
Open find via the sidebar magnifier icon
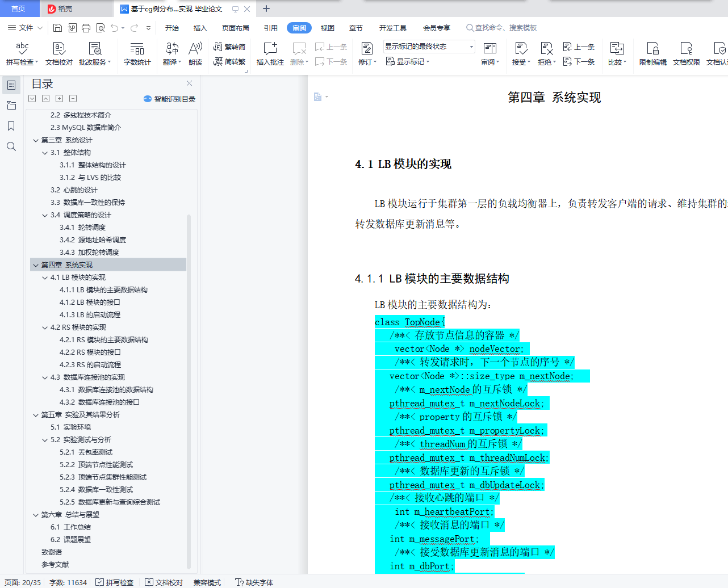click(x=11, y=146)
